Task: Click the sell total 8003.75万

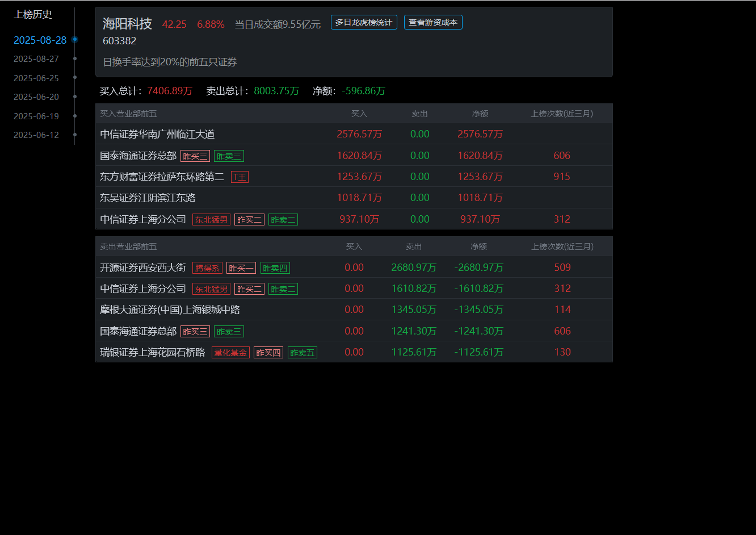Action: [x=276, y=91]
